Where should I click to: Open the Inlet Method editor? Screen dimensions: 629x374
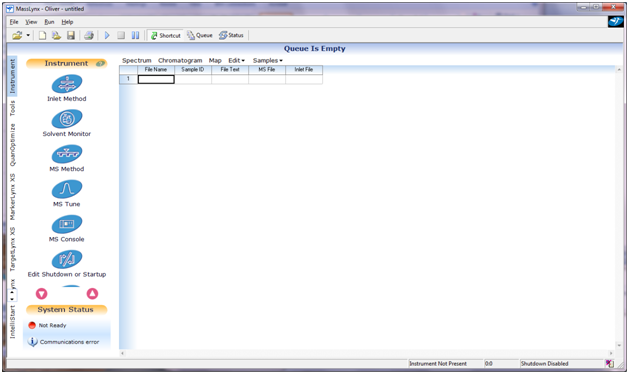[67, 84]
